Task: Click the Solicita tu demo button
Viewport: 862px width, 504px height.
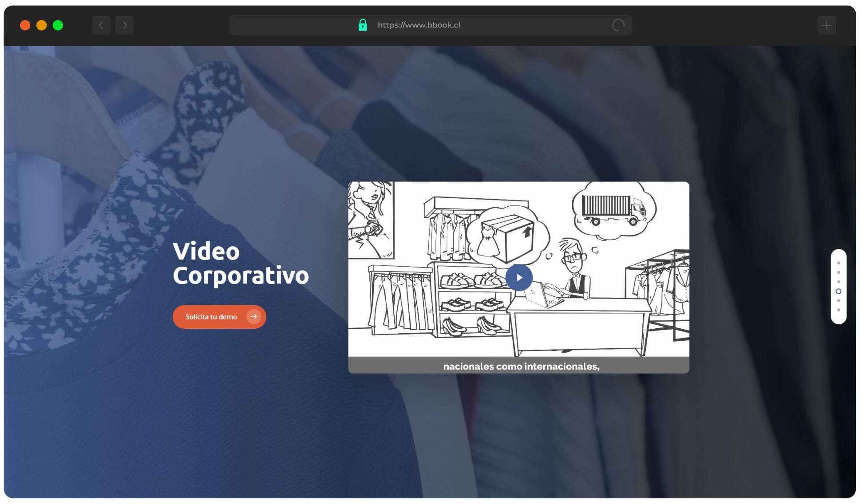Action: [x=219, y=317]
